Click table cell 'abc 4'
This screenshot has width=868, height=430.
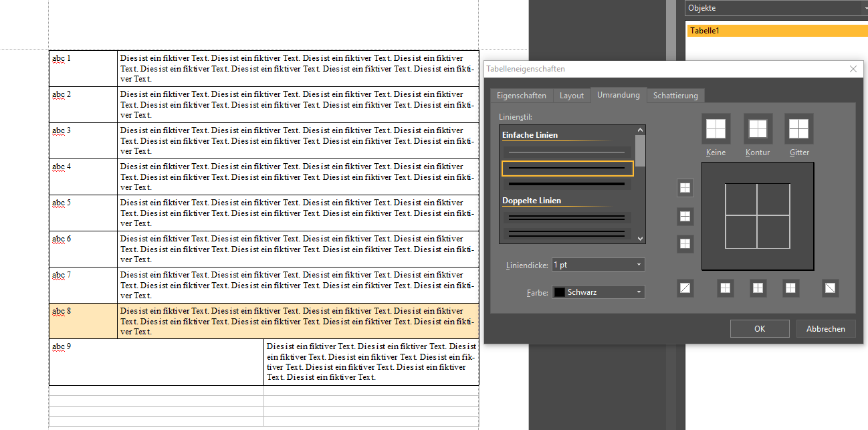tap(84, 177)
